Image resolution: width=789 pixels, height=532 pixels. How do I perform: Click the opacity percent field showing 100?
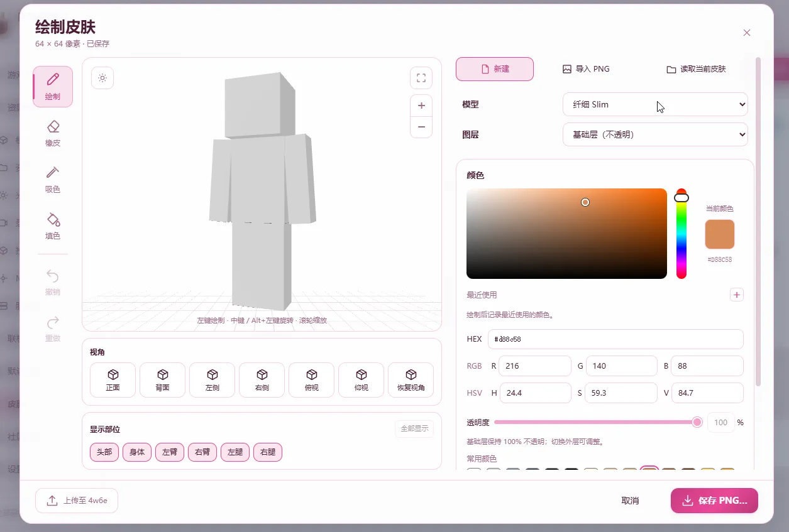pos(720,422)
